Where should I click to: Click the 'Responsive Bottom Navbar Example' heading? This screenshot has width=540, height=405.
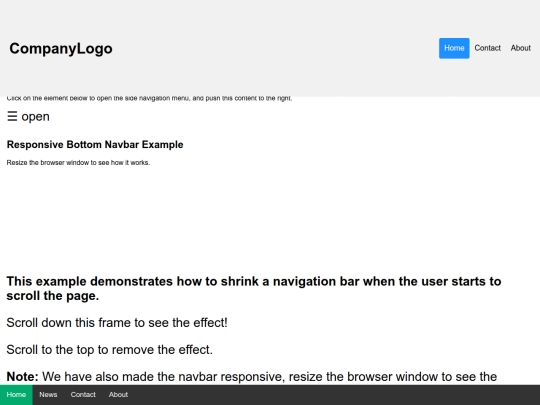[x=95, y=145]
